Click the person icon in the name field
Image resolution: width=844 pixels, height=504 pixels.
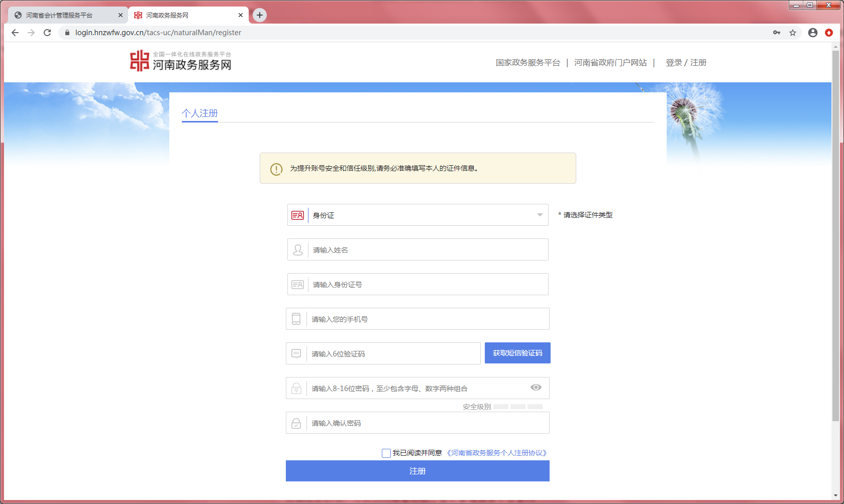(x=297, y=249)
